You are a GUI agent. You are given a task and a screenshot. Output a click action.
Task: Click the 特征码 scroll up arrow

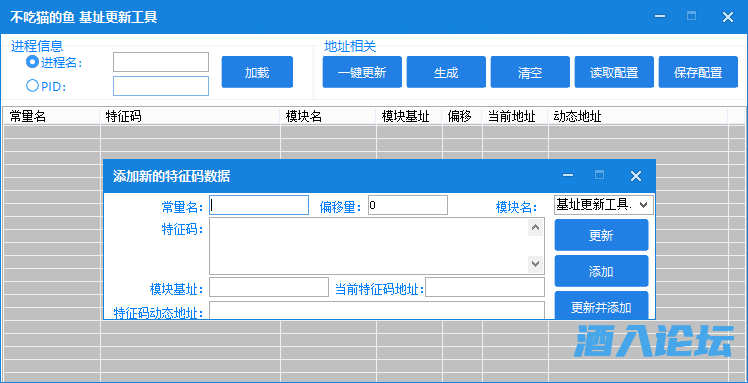point(535,228)
